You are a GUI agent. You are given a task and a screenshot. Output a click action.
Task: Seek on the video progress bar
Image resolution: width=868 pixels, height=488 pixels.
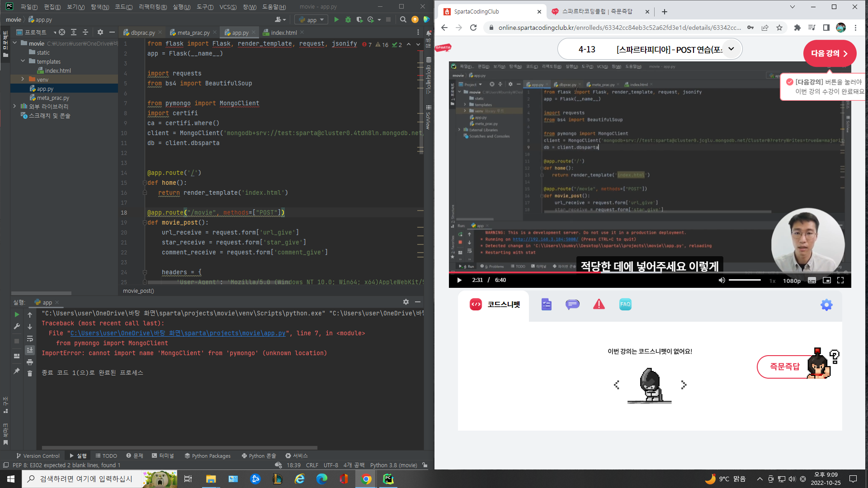[650, 272]
